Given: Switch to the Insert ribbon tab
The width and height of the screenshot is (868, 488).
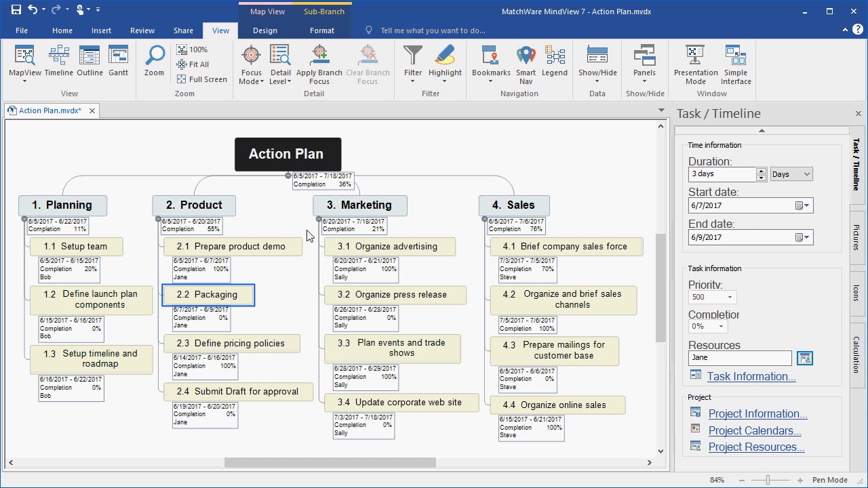Looking at the screenshot, I should point(102,30).
